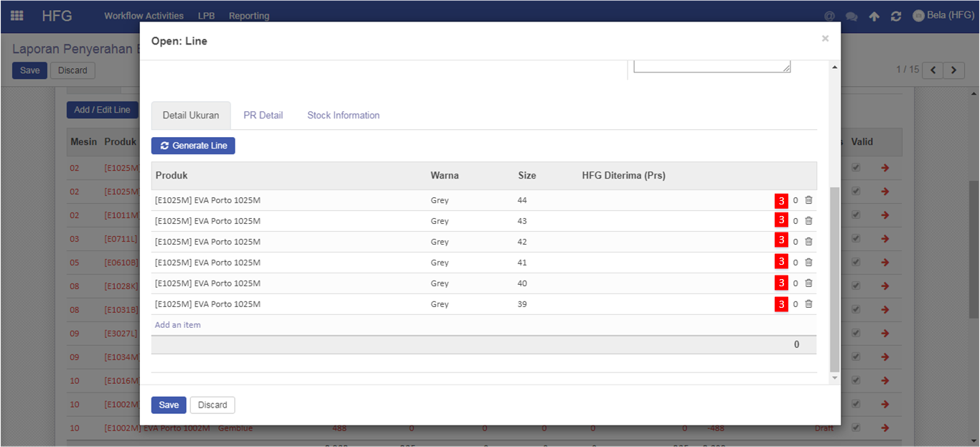Delete the size 41 line with trash icon
This screenshot has width=980, height=447.
pos(808,263)
